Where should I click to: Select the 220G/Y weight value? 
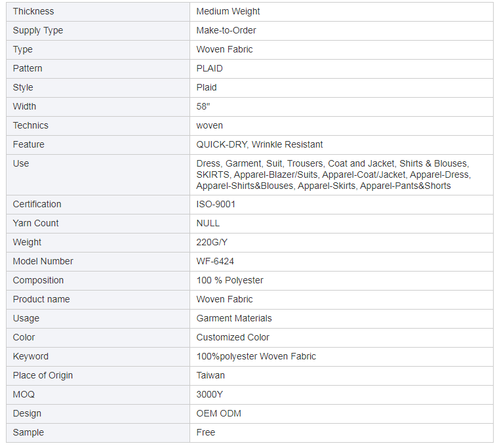212,242
